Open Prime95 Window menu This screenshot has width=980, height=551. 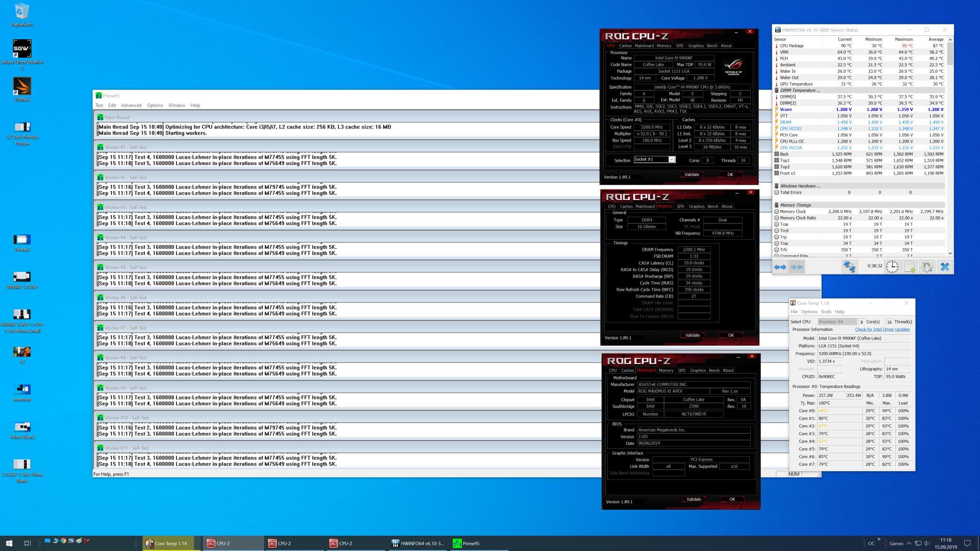tap(177, 105)
